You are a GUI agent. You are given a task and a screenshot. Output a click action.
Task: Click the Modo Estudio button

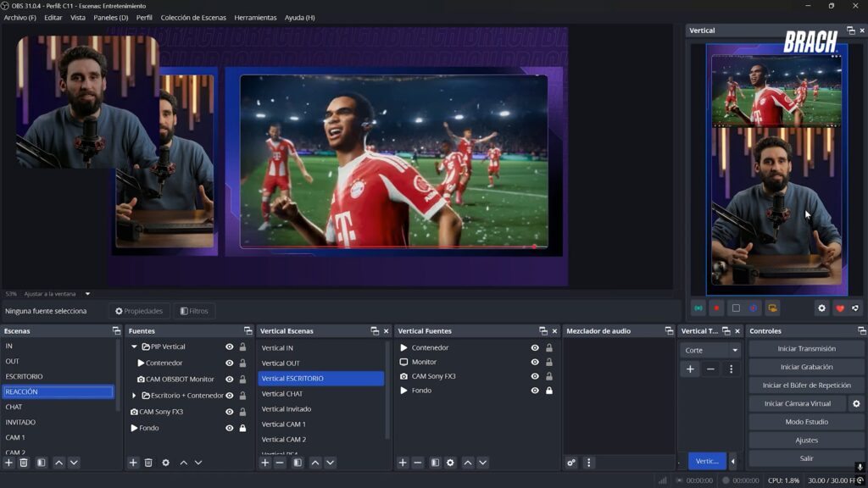coord(806,422)
